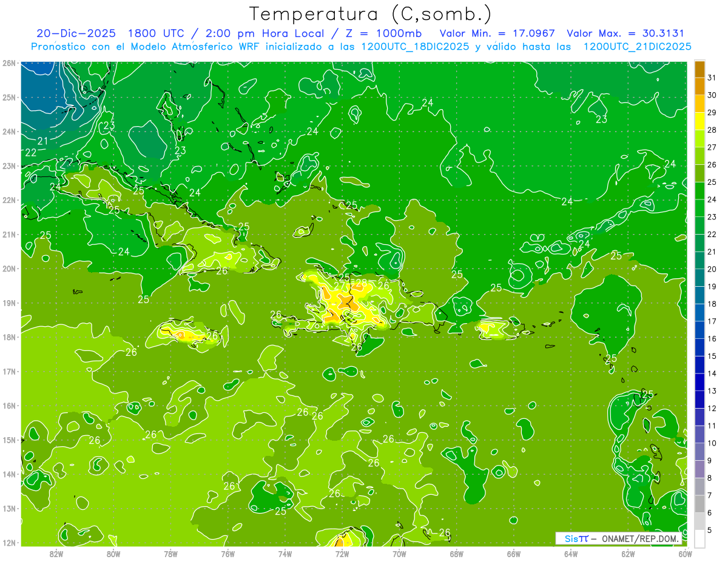Click the '14N' latitude axis label

[9, 474]
